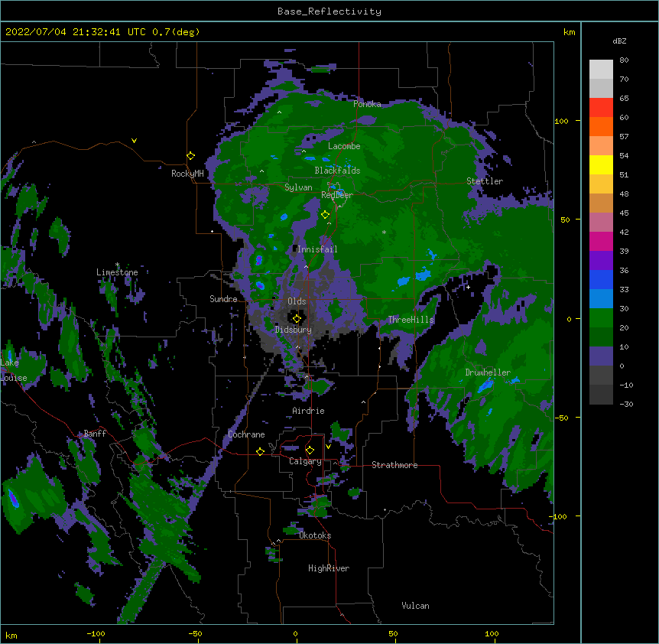Select the 50 tick label on the bottom axis
This screenshot has width=659, height=644.
pyautogui.click(x=394, y=633)
